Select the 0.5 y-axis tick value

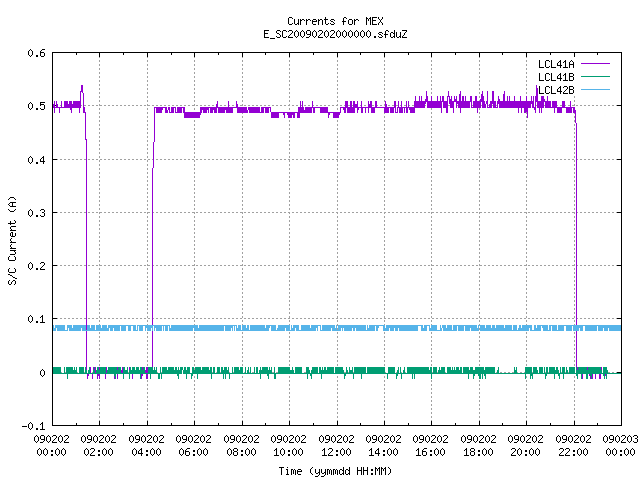tap(36, 106)
